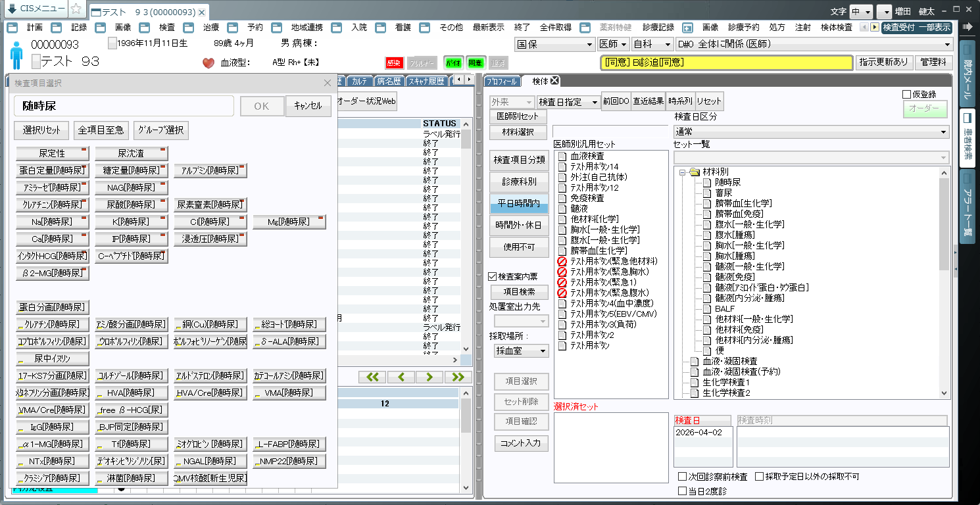980x505 pixels.
Task: Click the rewind double arrow navigation button
Action: coord(372,377)
